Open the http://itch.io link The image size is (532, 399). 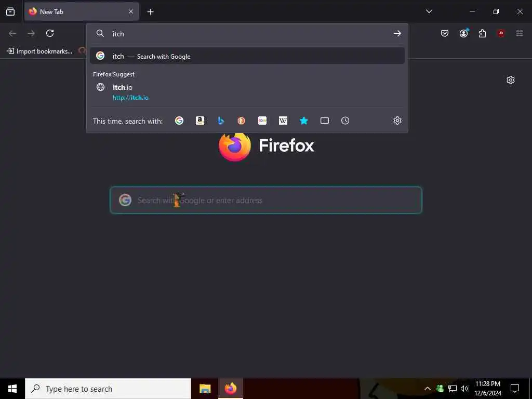[x=130, y=98]
